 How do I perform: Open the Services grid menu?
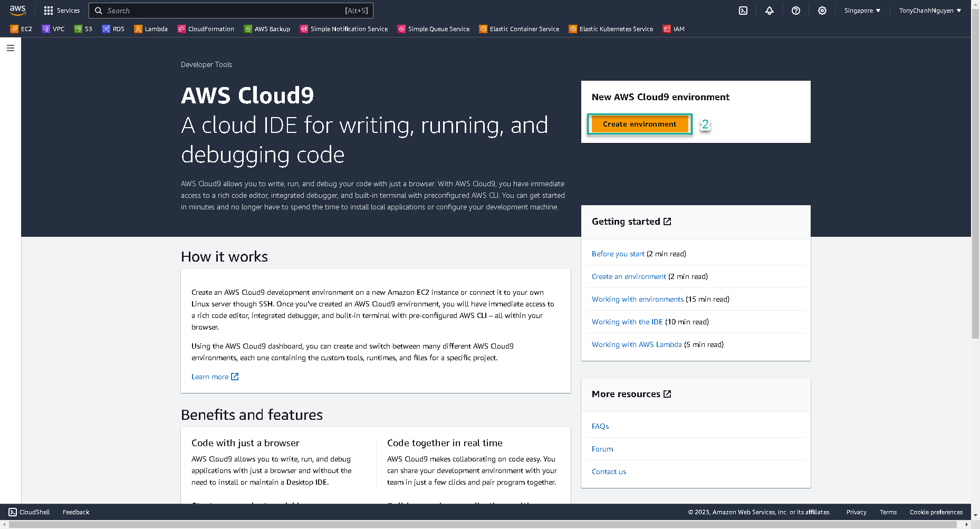point(62,11)
